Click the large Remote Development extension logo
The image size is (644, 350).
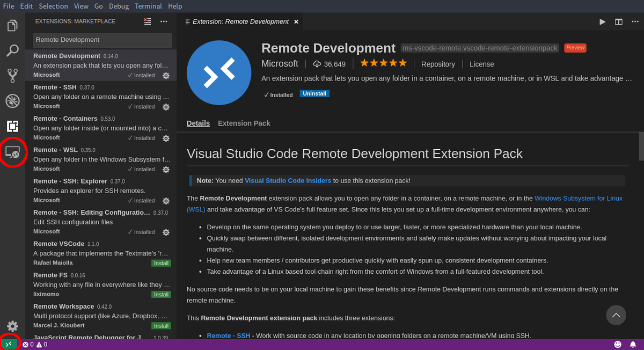219,72
